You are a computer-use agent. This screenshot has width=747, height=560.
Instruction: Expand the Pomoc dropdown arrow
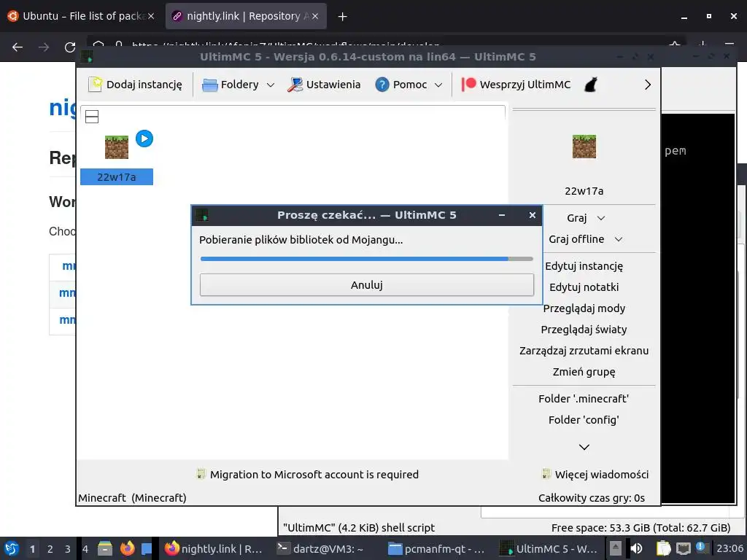coord(438,85)
